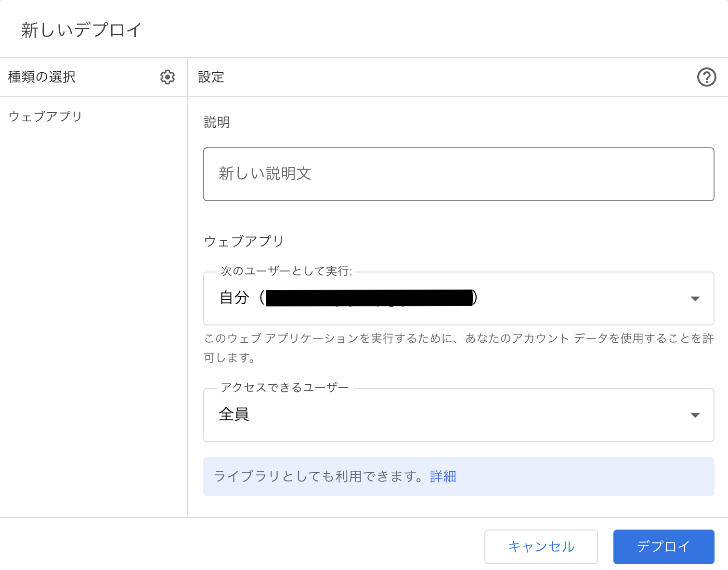Click the 詳細 link about library usage

(442, 476)
